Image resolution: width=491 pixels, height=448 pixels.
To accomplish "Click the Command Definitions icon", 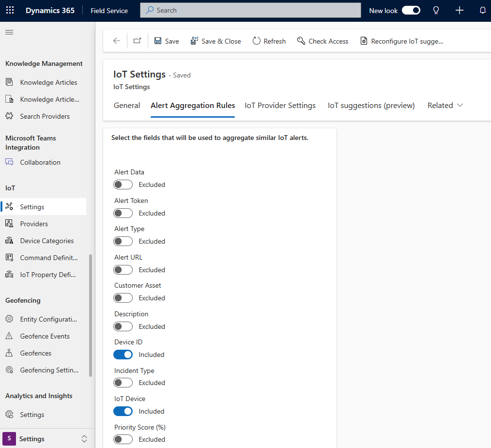I will (9, 258).
